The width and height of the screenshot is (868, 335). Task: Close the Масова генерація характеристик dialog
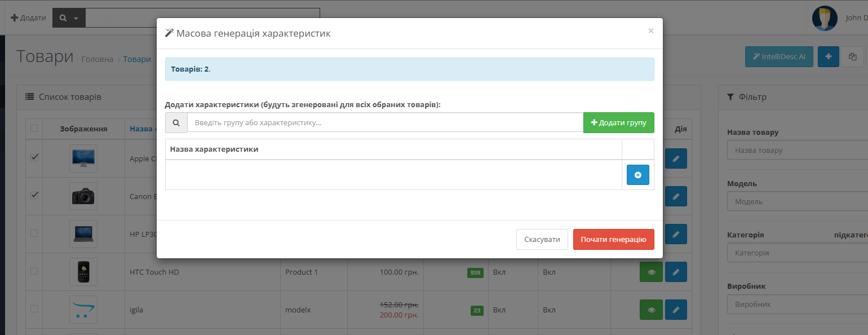point(651,31)
